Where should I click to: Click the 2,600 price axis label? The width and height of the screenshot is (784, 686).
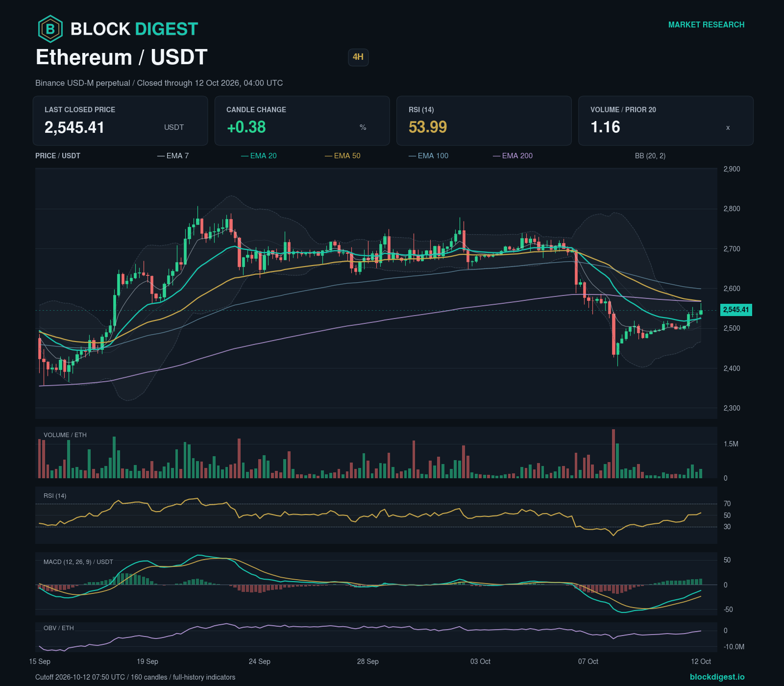click(x=732, y=289)
